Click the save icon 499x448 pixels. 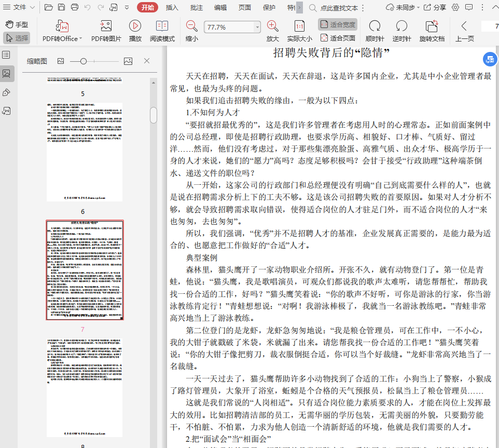click(x=61, y=7)
